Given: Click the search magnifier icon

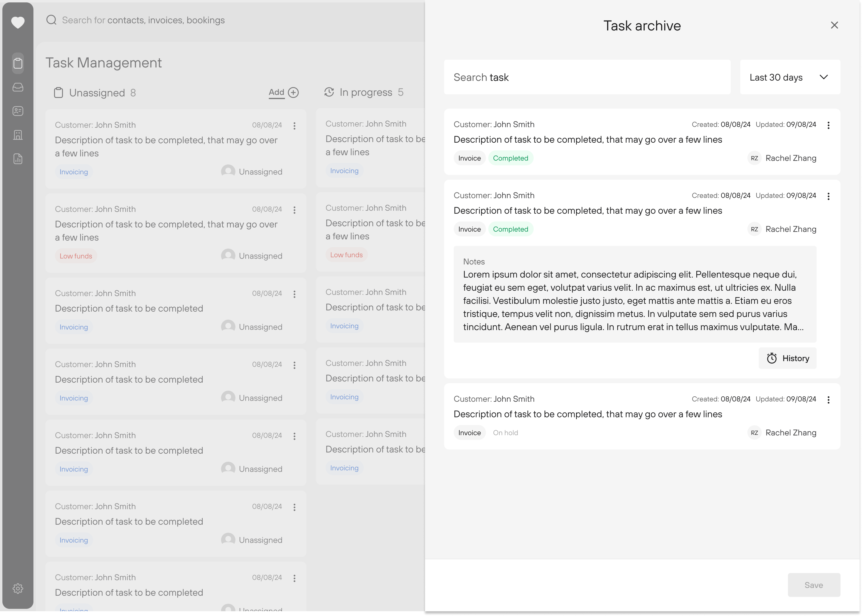Looking at the screenshot, I should 51,20.
